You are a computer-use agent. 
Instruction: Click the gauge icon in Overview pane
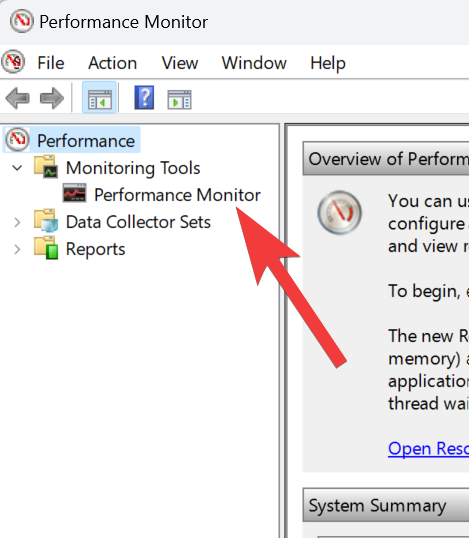(x=339, y=212)
